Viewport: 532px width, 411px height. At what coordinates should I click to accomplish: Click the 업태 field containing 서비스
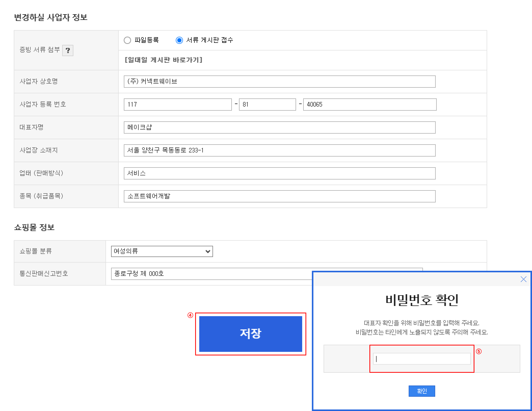(x=279, y=173)
